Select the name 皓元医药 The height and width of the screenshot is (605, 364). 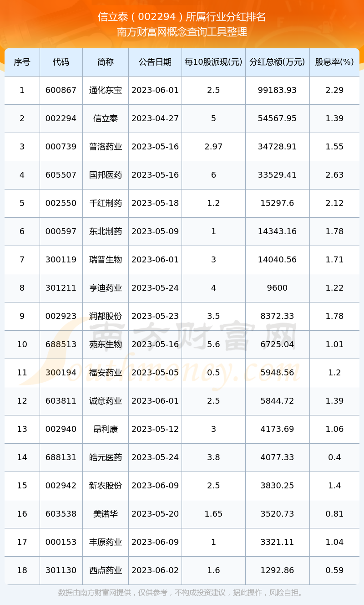(x=106, y=457)
